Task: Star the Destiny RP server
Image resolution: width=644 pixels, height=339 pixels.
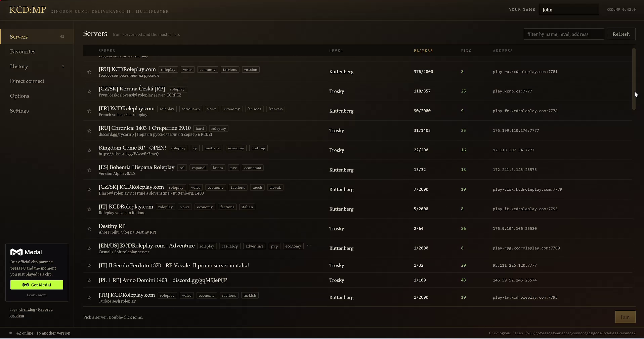Action: (89, 229)
